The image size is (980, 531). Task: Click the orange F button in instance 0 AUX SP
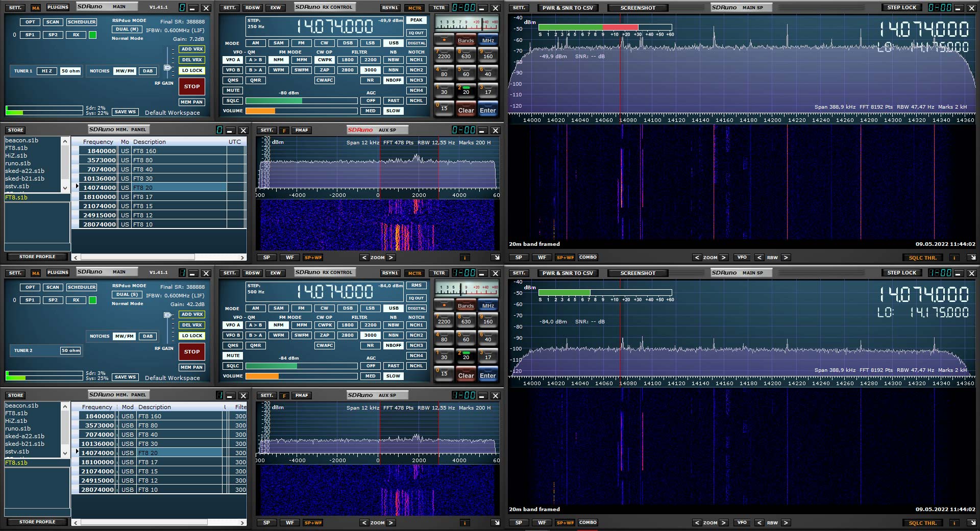click(284, 130)
